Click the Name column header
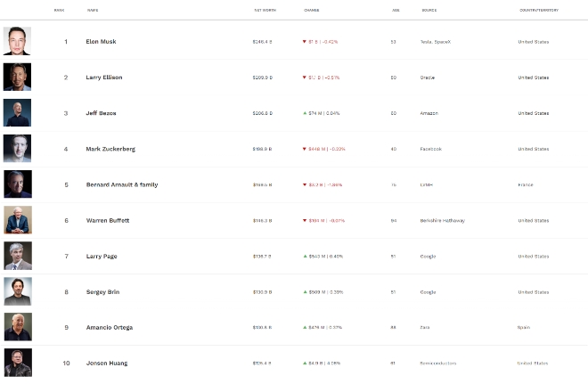588x384 pixels. click(93, 10)
